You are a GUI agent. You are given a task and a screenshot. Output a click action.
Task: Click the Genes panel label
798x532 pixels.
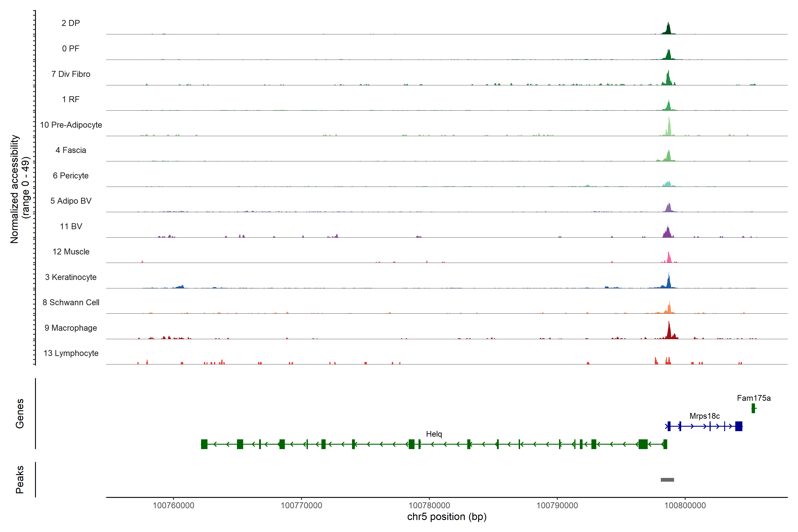[x=20, y=413]
